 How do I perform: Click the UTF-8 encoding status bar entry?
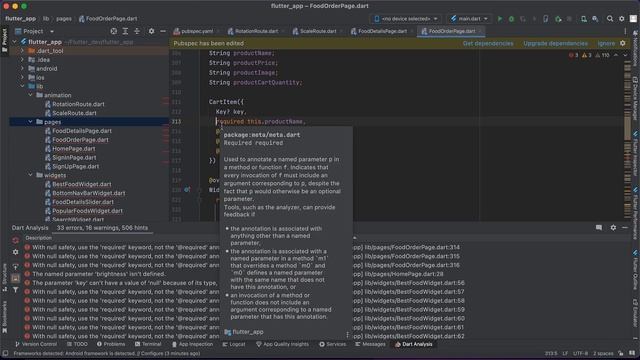coord(580,353)
